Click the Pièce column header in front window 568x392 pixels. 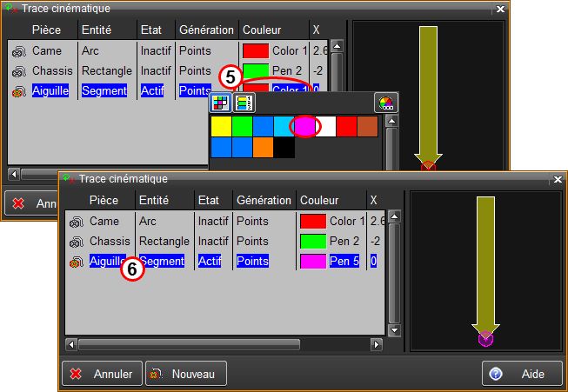pos(104,200)
